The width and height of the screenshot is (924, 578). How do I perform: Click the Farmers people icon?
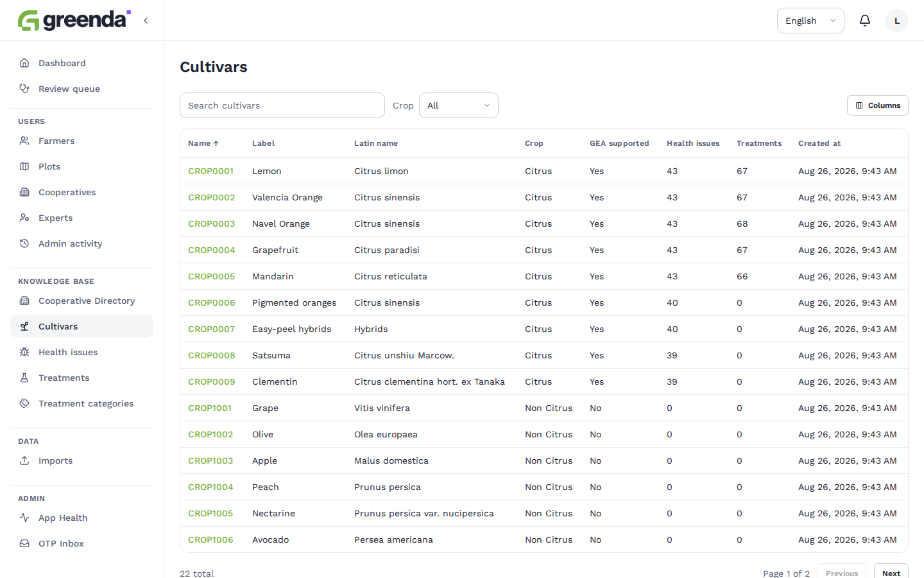(x=24, y=141)
